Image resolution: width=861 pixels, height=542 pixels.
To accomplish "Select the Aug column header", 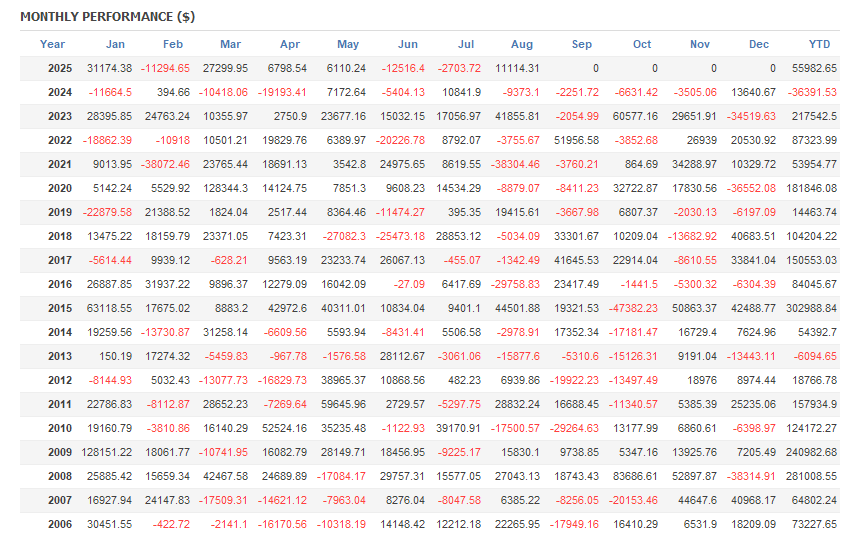I will 521,44.
